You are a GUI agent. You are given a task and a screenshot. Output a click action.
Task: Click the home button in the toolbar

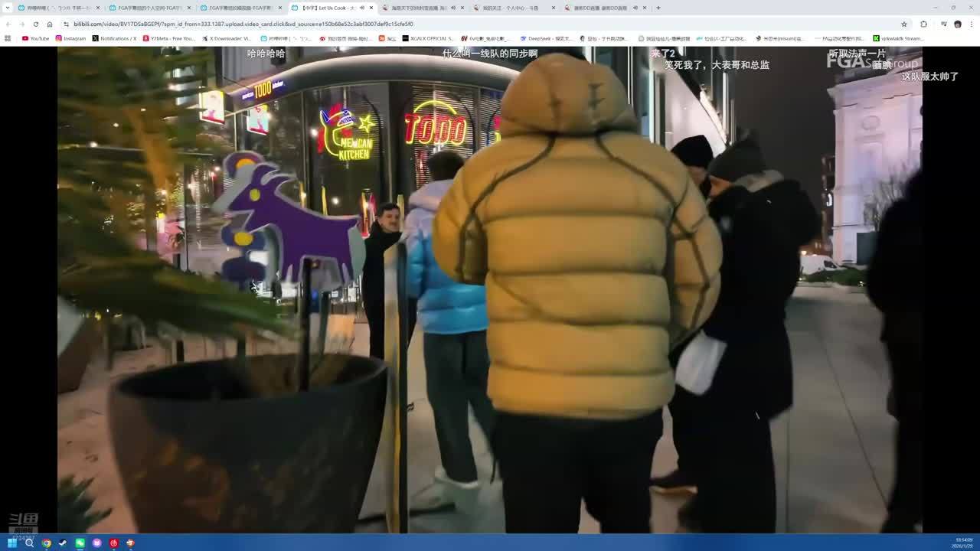[x=50, y=24]
